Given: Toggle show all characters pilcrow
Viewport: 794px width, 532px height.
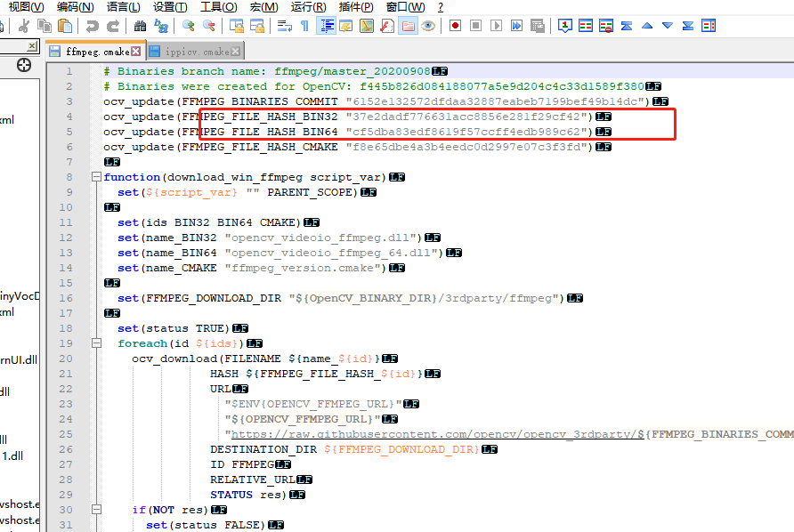Looking at the screenshot, I should 304,26.
